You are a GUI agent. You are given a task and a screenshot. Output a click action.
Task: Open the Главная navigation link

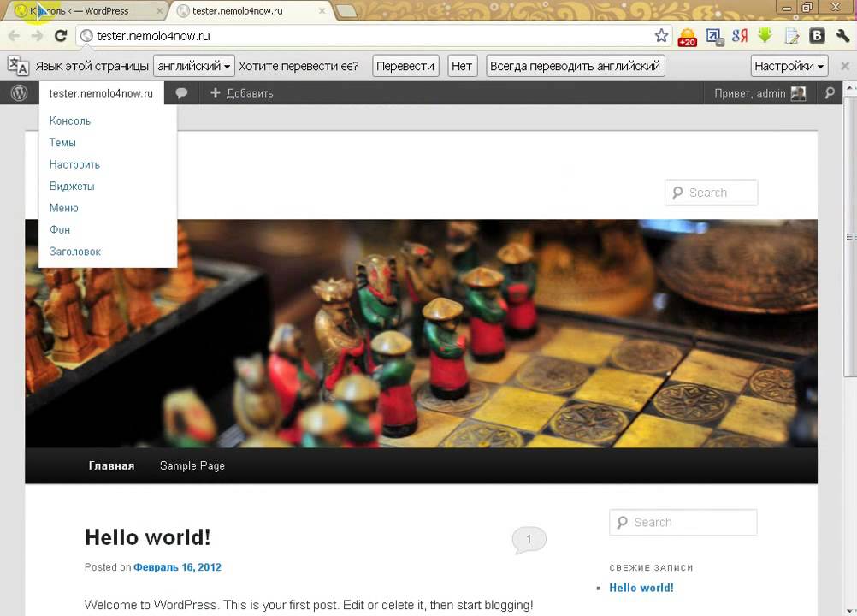tap(111, 465)
